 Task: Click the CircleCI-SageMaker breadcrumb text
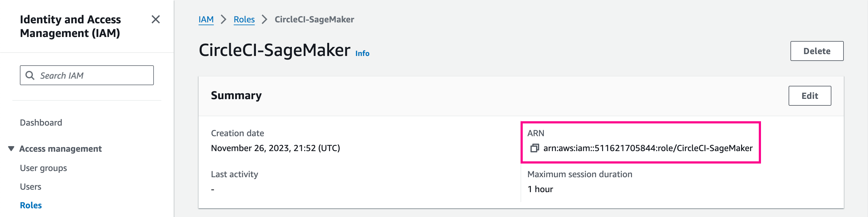coord(314,20)
